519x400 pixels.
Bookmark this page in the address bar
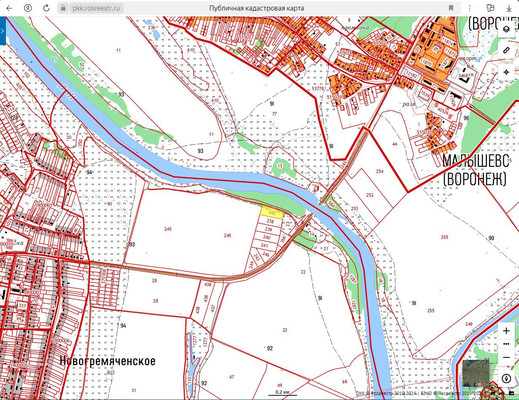coord(451,8)
